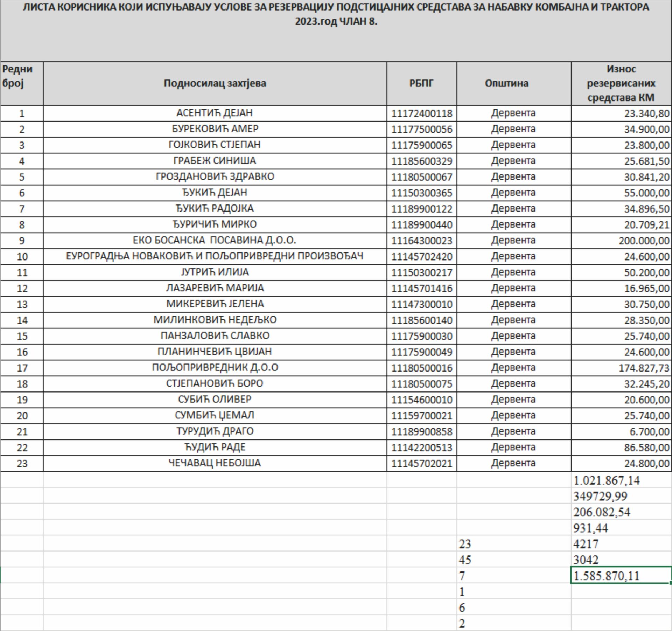Click the Подносилац захтјева column header
The width and height of the screenshot is (672, 631).
click(x=215, y=83)
